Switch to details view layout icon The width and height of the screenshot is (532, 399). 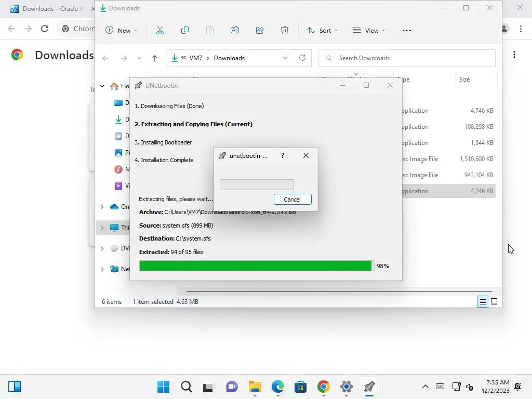coord(483,302)
